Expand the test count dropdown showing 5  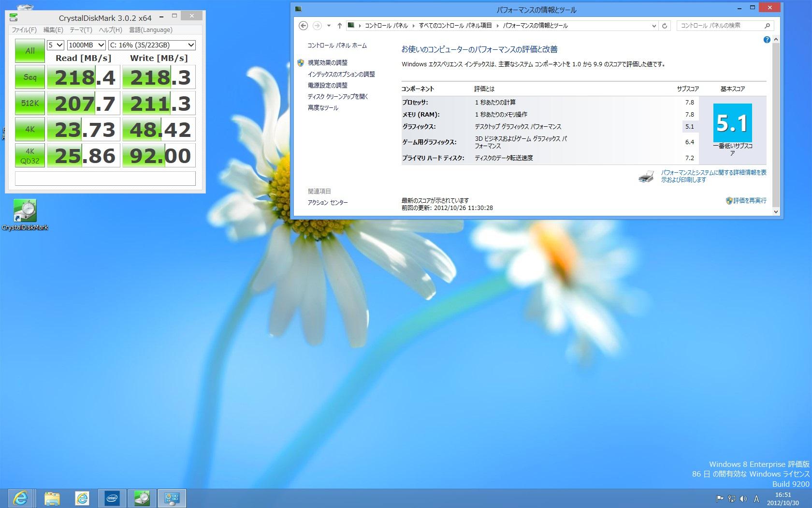tap(56, 45)
